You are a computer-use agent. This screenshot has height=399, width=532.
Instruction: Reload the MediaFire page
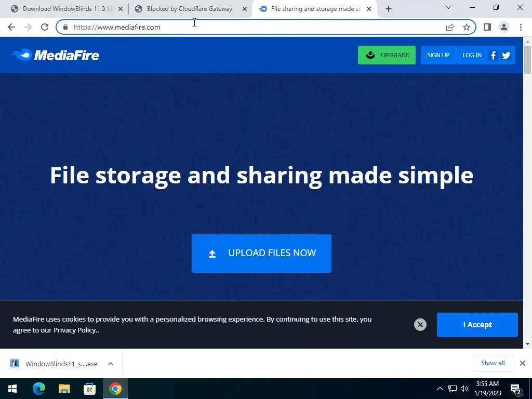click(45, 27)
